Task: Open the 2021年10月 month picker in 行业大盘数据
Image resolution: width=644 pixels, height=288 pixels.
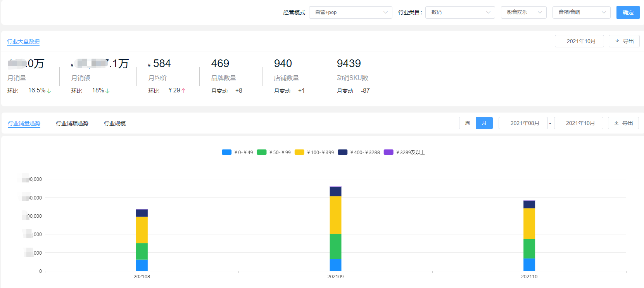Action: [x=579, y=41]
